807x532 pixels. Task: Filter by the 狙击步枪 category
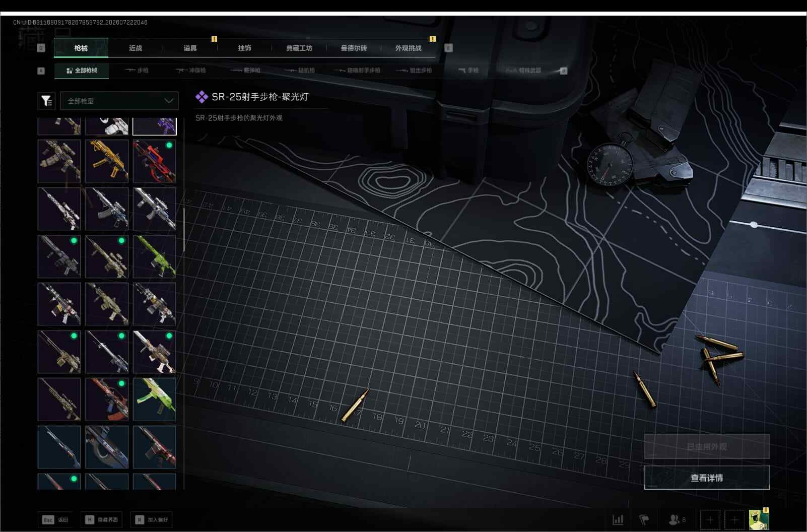tap(415, 71)
